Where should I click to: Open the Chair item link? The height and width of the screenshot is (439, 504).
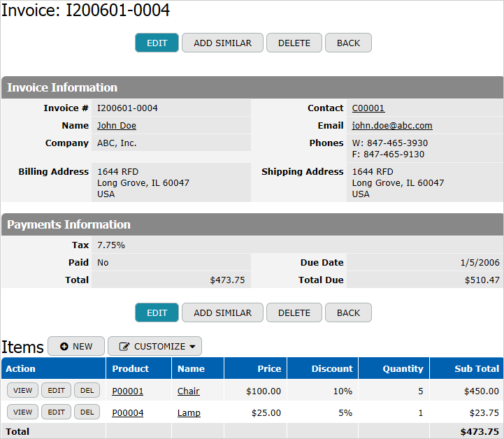coord(188,391)
